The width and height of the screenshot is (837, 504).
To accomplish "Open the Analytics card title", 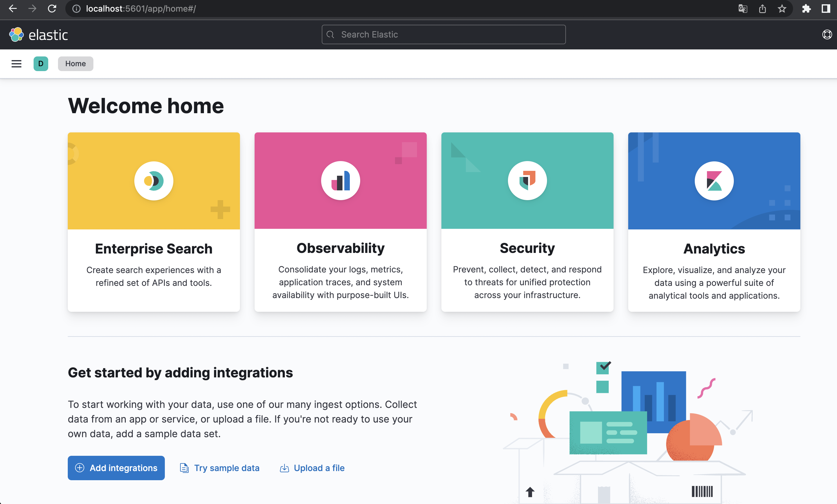I will (714, 249).
